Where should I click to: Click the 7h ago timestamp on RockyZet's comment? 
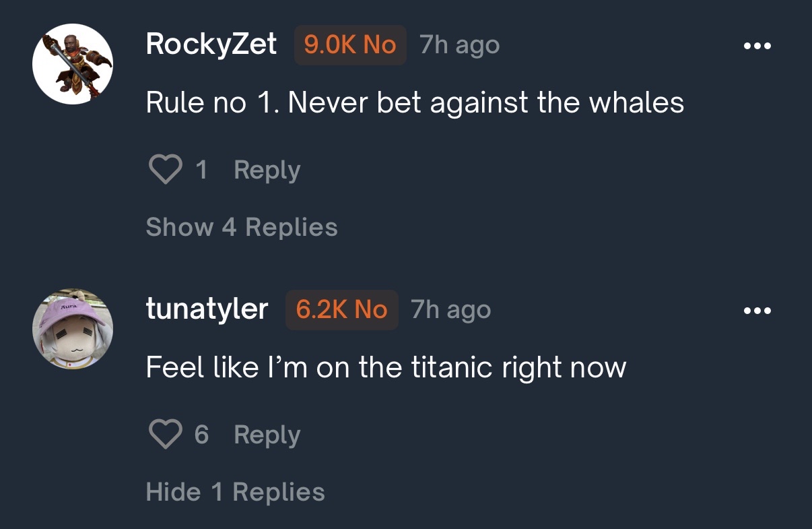point(459,46)
